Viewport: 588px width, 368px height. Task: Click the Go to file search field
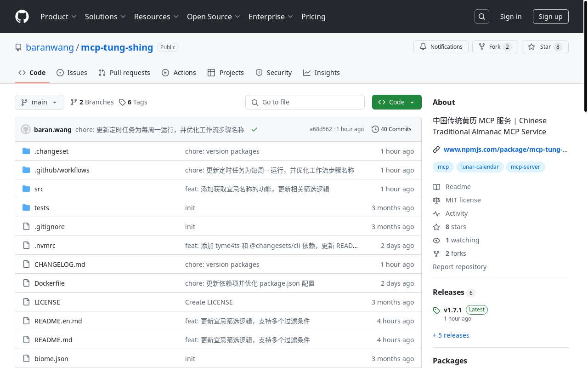tap(305, 102)
